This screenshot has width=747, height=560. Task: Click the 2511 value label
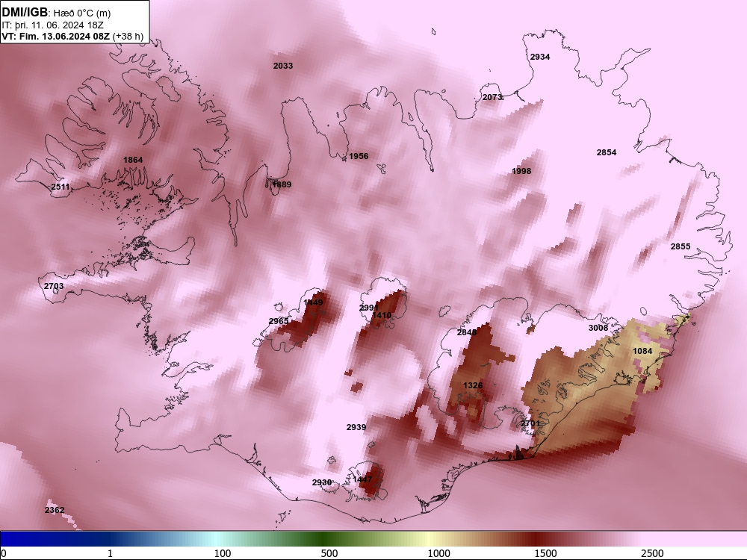61,187
